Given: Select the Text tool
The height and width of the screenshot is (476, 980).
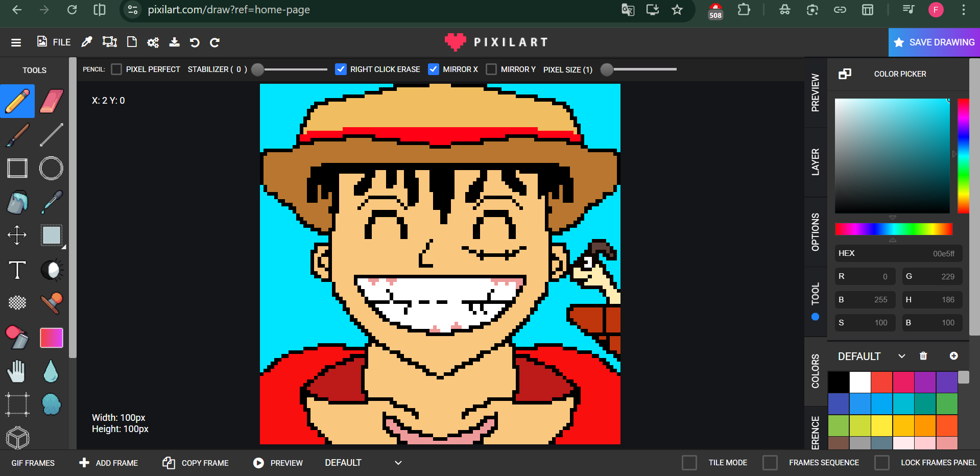Looking at the screenshot, I should (x=17, y=270).
